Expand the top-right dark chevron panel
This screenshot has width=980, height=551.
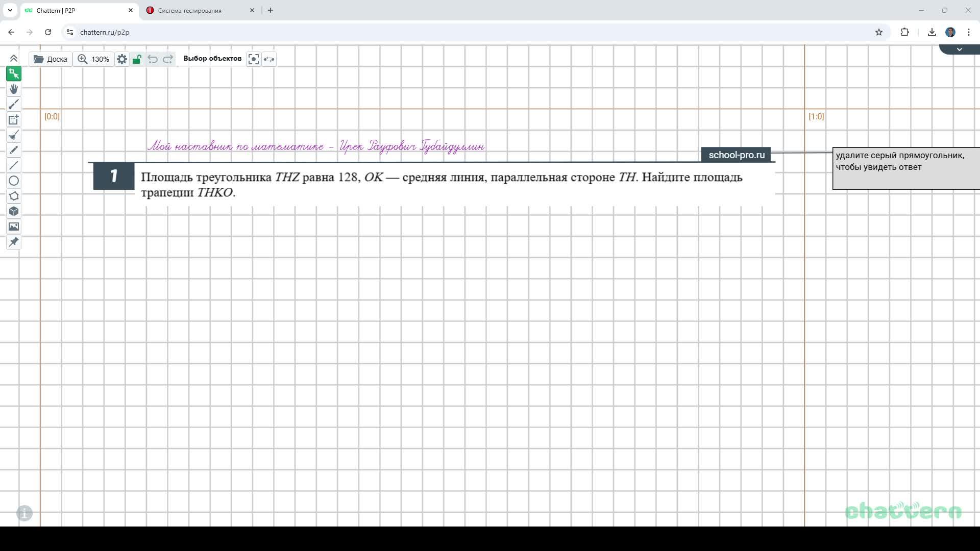(959, 49)
